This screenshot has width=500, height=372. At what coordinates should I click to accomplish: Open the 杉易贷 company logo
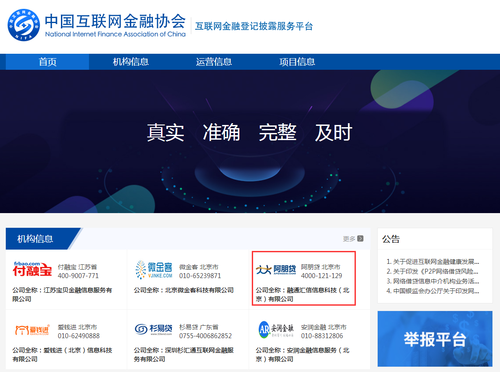(x=154, y=329)
